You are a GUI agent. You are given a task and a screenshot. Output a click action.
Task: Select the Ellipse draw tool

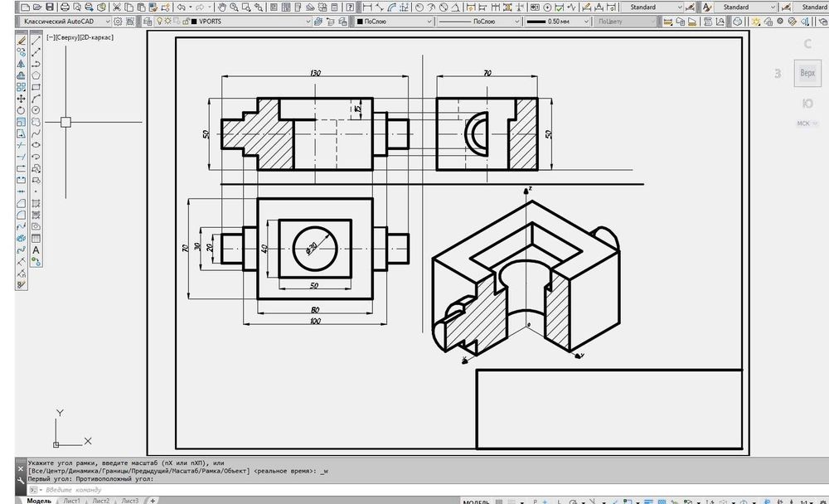click(x=36, y=145)
